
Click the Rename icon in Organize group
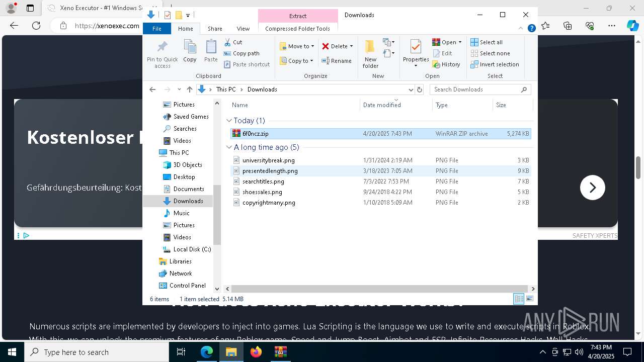pos(326,61)
